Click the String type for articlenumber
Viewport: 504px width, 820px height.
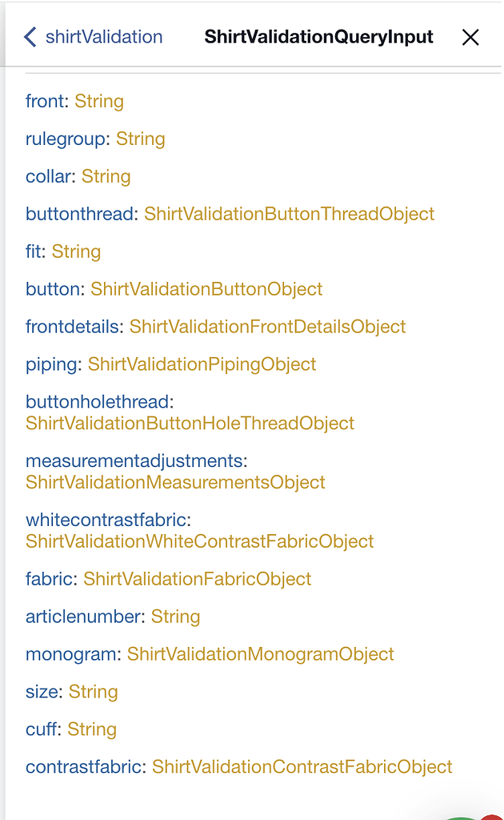click(175, 617)
